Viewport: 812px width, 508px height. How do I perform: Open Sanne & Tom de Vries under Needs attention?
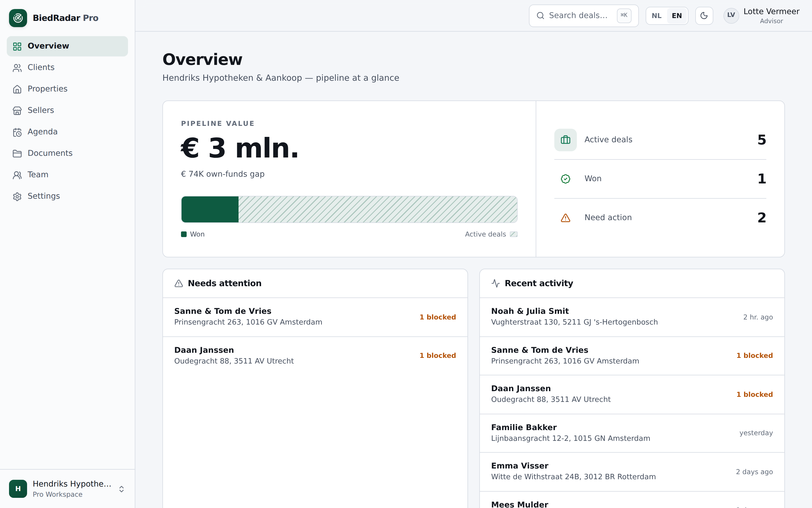click(x=315, y=317)
